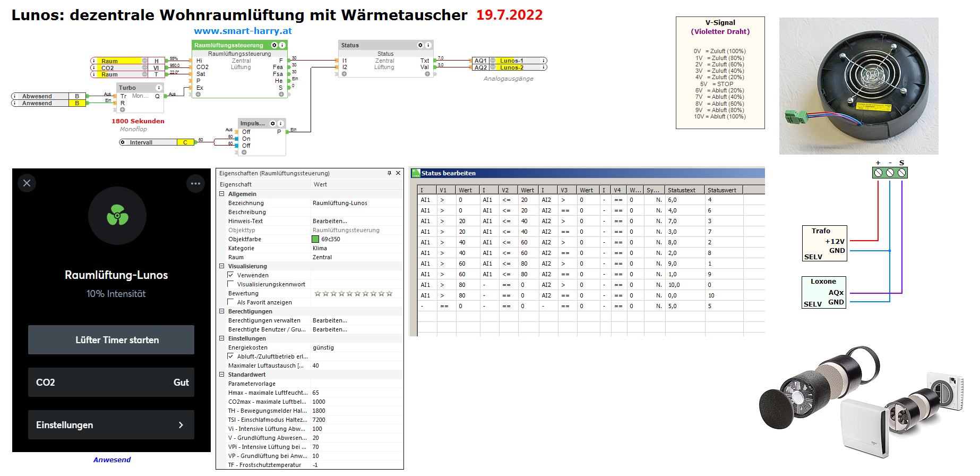This screenshot has width=980, height=476.
Task: Open settings gear on Impuls block
Action: pos(273,123)
